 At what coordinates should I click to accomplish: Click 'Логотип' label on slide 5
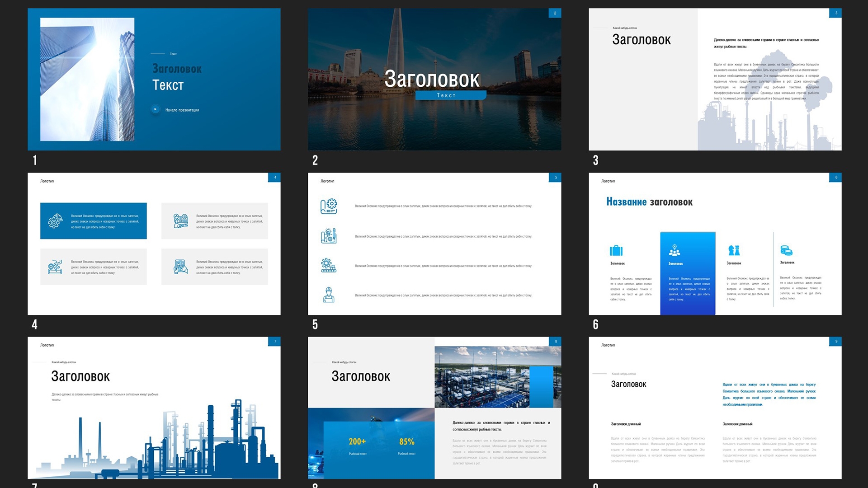point(327,181)
